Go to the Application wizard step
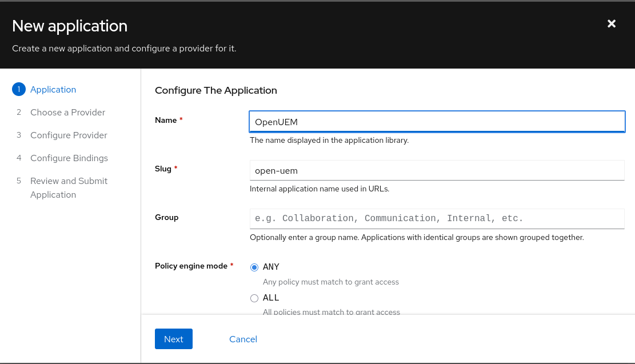635x364 pixels. (x=53, y=89)
